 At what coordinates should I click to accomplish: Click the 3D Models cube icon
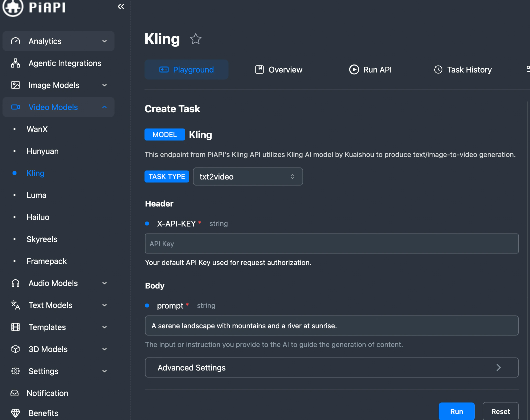15,349
